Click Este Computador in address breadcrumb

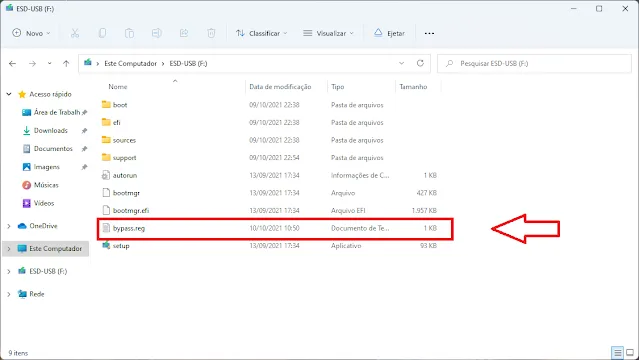(x=130, y=64)
